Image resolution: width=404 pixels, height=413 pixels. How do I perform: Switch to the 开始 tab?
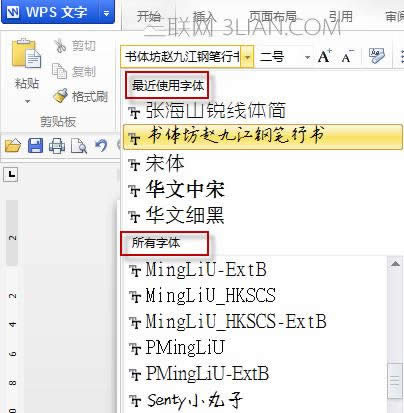click(149, 16)
